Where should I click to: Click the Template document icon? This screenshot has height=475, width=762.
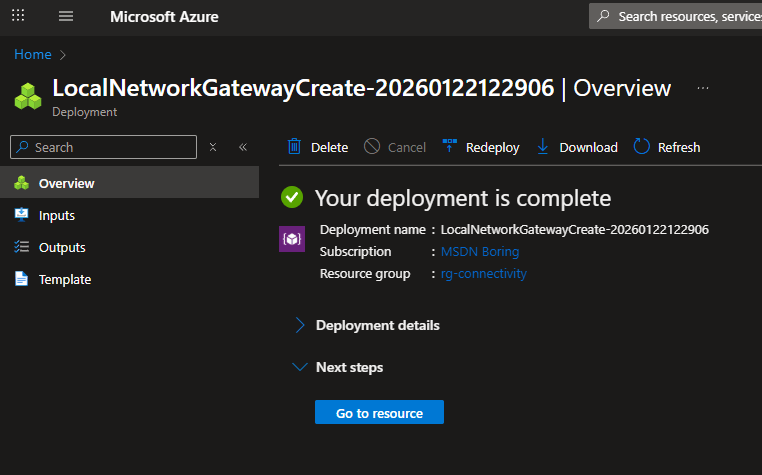tap(21, 279)
